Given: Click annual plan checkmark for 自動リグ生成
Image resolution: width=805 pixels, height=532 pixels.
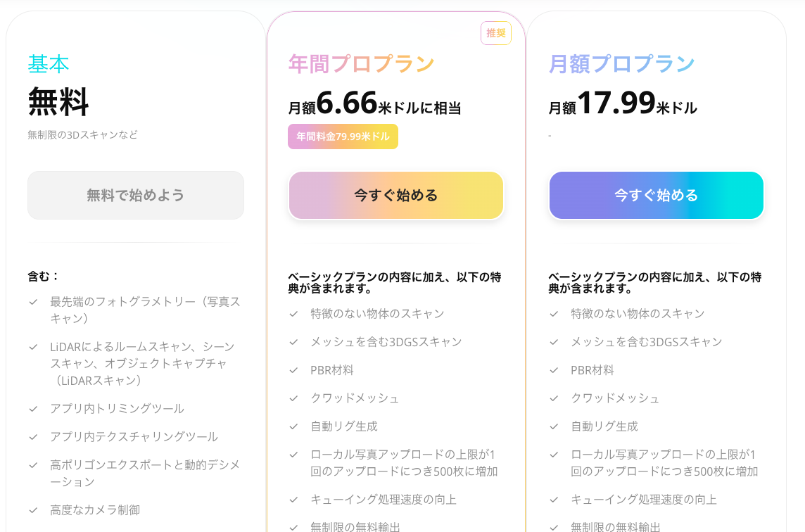Looking at the screenshot, I should coord(293,426).
